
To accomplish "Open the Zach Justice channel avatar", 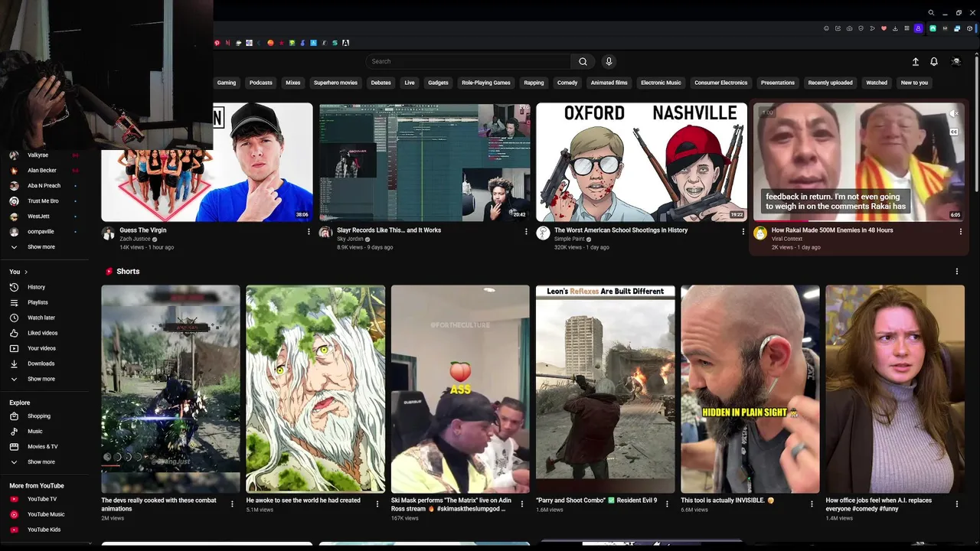I will tap(108, 233).
